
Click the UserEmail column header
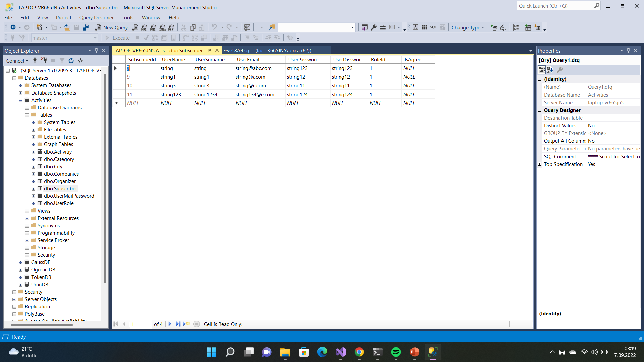pyautogui.click(x=260, y=60)
